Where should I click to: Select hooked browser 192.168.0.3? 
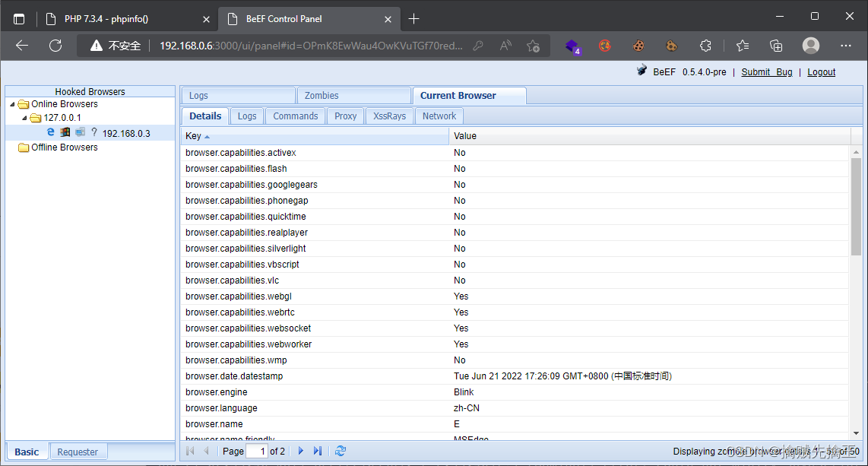(x=126, y=133)
